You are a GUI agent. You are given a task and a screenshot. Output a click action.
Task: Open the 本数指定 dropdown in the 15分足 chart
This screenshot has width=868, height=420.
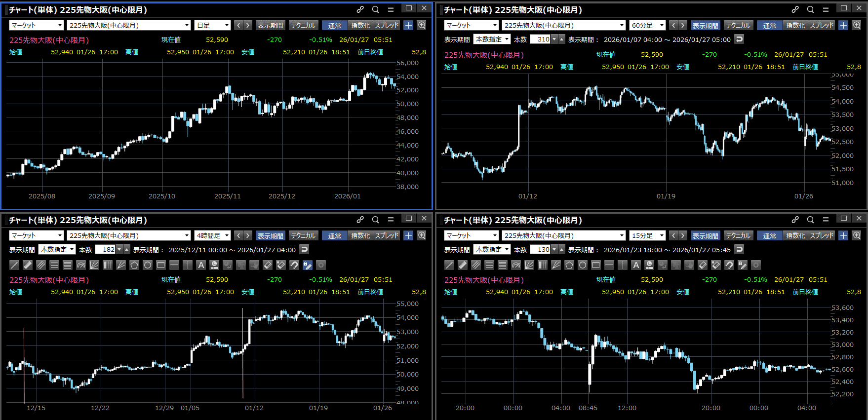[492, 250]
